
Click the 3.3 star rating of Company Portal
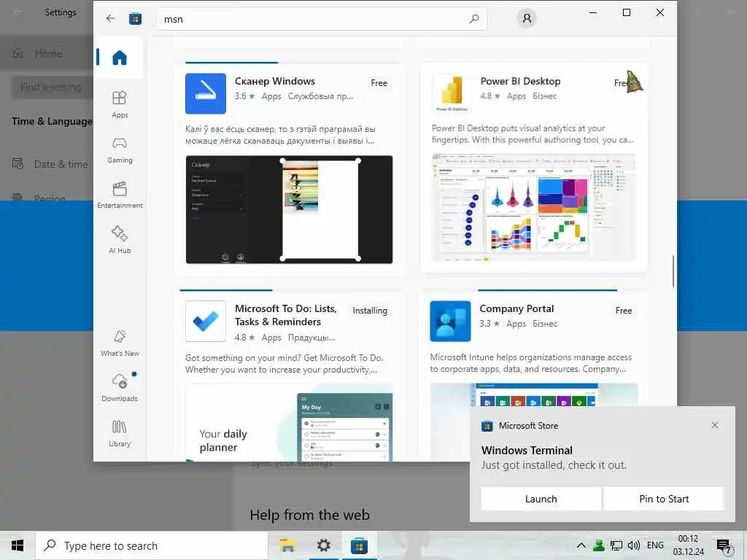[489, 324]
